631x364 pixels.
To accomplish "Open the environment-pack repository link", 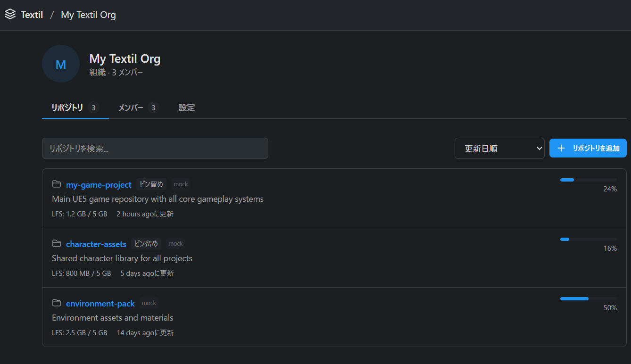I will [100, 304].
